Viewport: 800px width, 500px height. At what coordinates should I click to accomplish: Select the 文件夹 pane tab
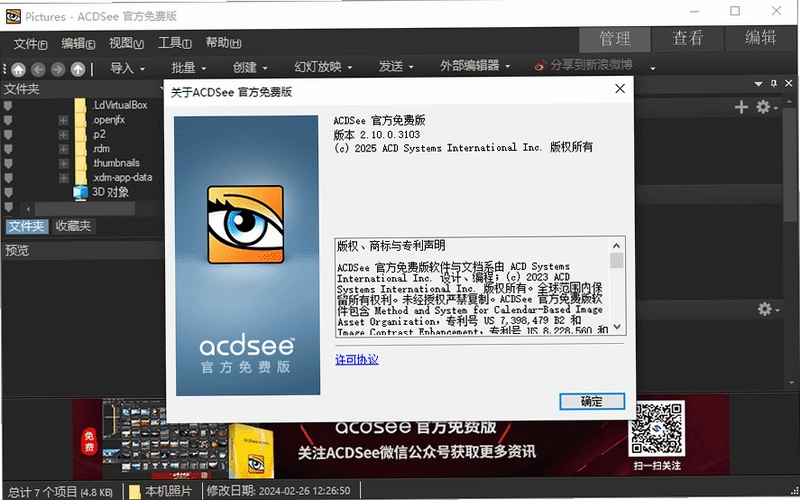point(27,226)
